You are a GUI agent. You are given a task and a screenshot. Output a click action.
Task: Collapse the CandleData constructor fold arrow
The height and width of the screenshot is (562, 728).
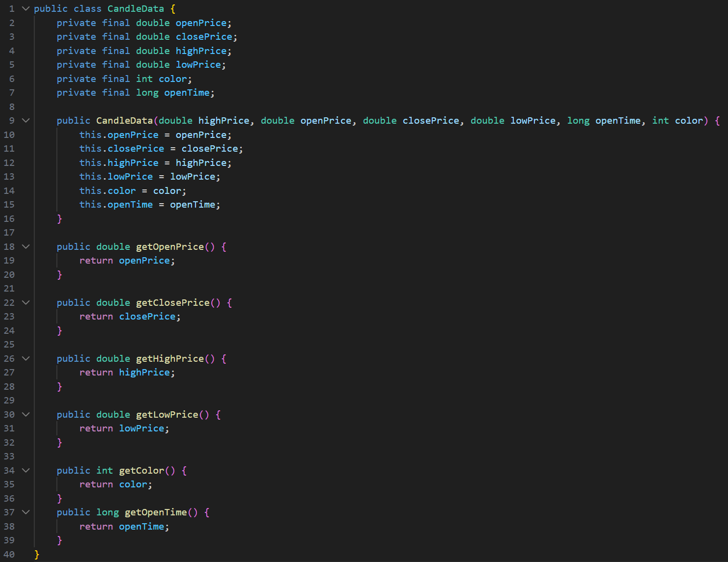(26, 121)
